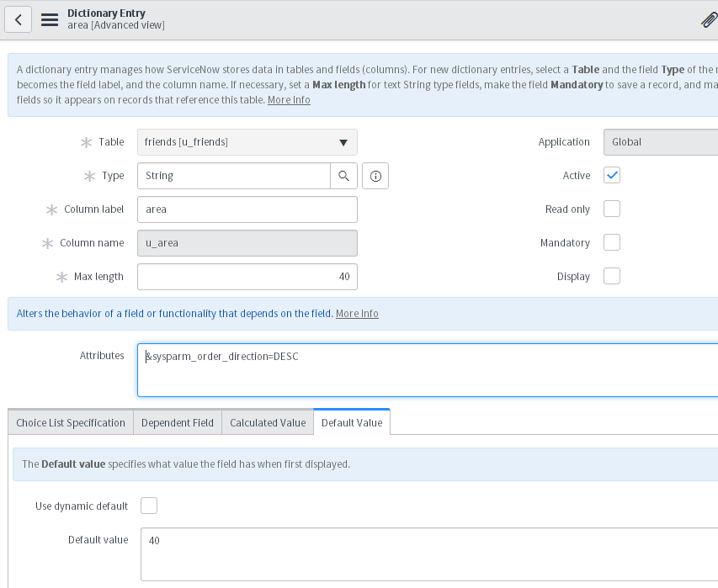
Task: Click the Column name field u_area
Action: pyautogui.click(x=247, y=243)
